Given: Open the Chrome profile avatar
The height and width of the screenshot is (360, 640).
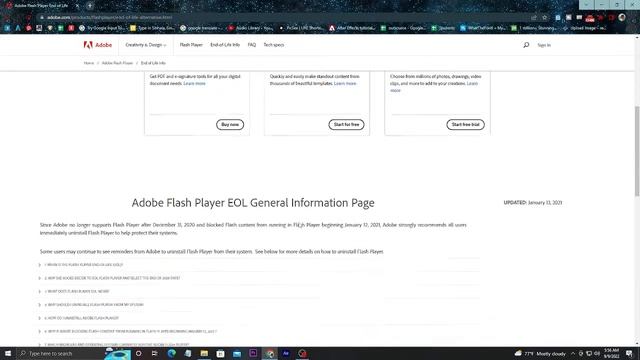Looking at the screenshot, I should tap(622, 18).
